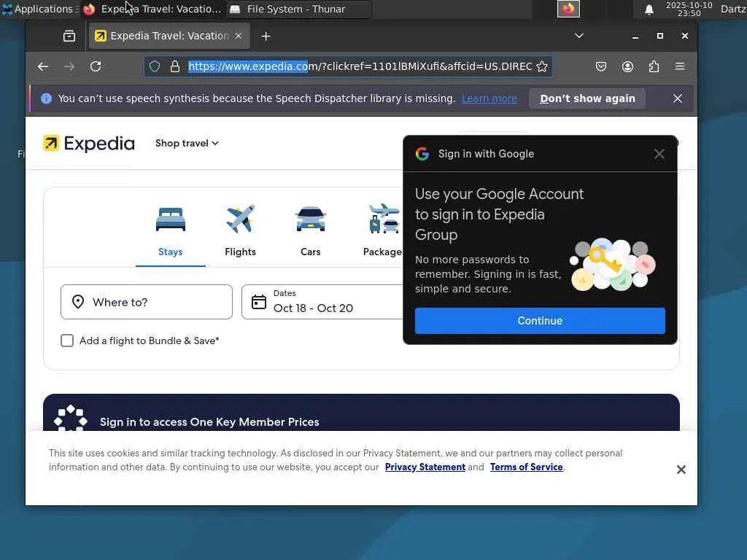Click the calendar icon in Dates field

[259, 302]
